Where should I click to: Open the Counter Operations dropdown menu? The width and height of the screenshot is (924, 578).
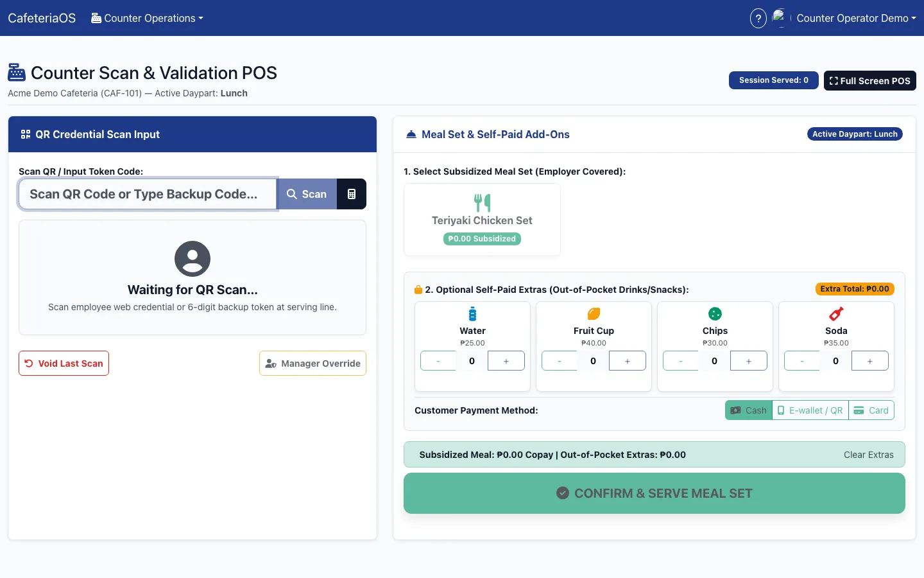pos(147,18)
